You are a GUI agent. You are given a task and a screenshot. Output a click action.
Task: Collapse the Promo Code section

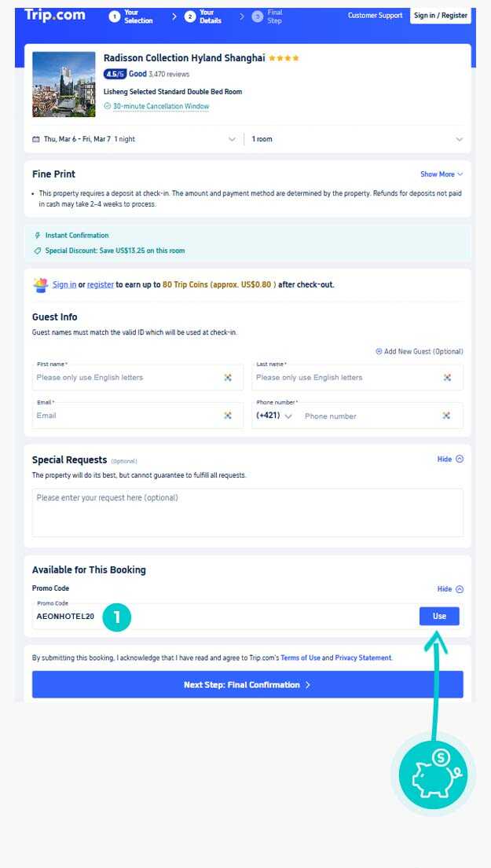pos(450,589)
